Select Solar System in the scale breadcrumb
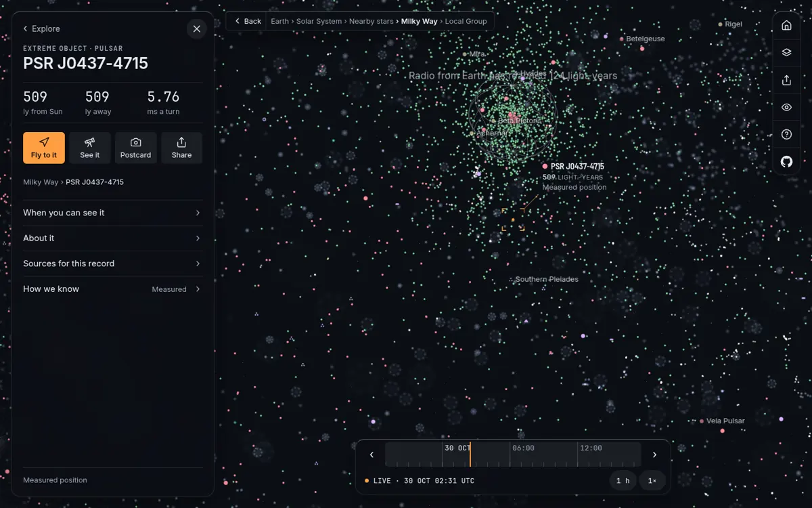The height and width of the screenshot is (508, 812). [x=319, y=21]
